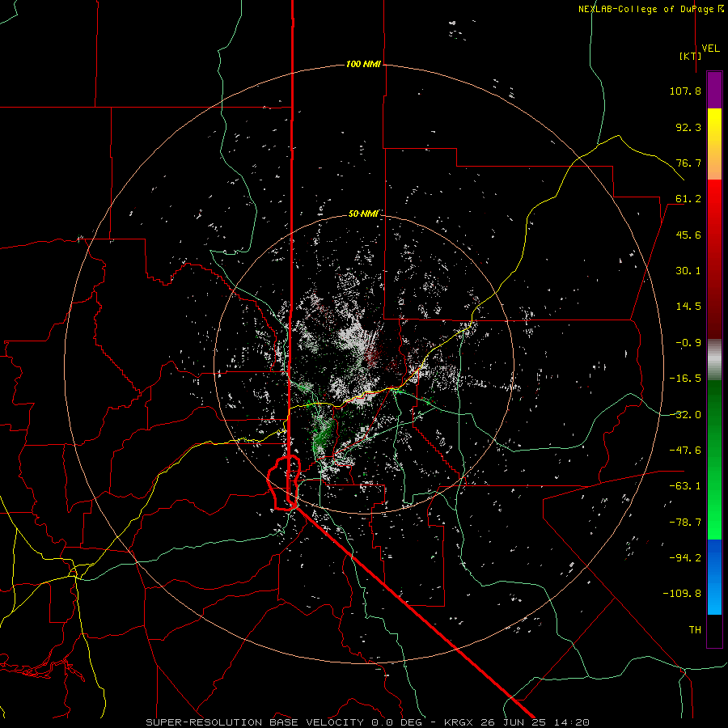Select the 30.1 velocity scale label

coord(688,271)
